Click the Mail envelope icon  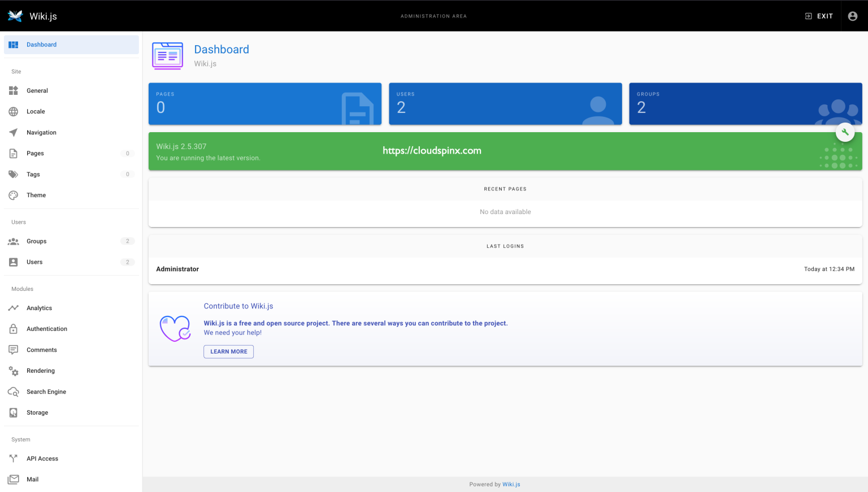coord(14,480)
